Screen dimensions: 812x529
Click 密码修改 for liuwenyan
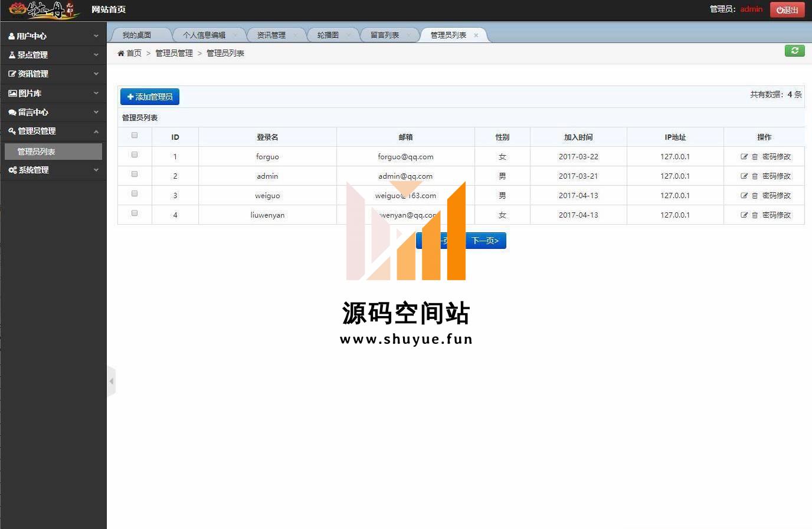tap(777, 215)
